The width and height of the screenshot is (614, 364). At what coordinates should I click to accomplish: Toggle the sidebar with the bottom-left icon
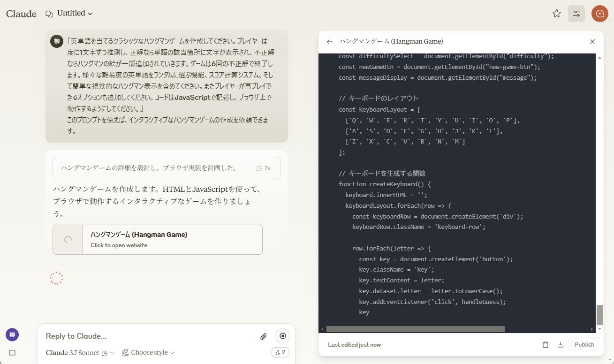pyautogui.click(x=12, y=352)
